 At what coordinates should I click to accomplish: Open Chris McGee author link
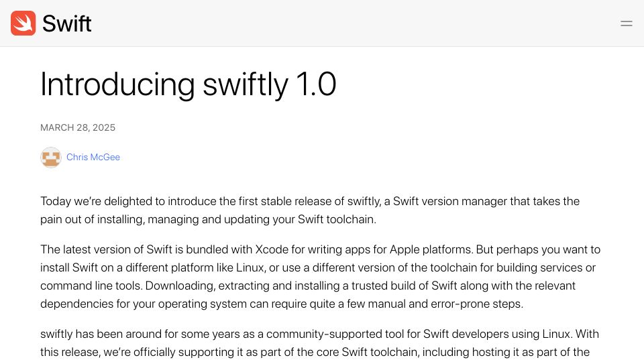click(x=93, y=157)
